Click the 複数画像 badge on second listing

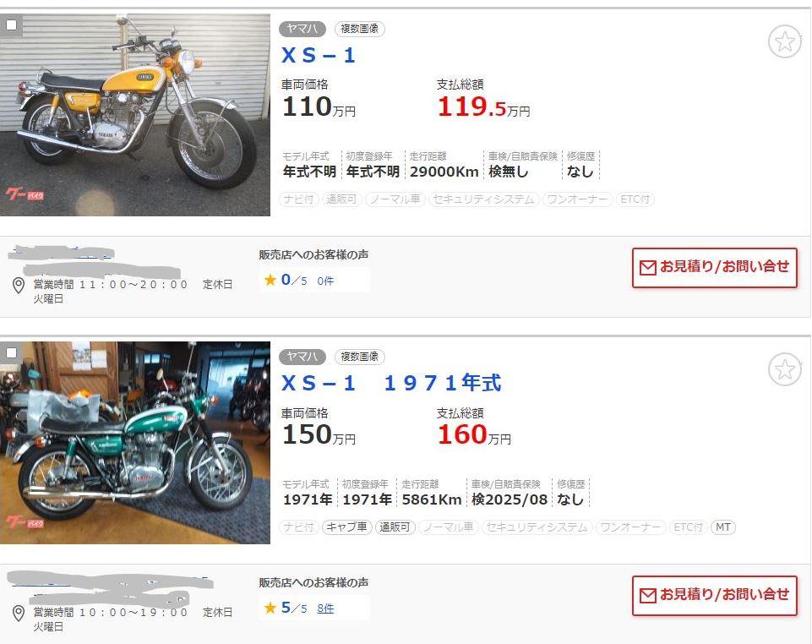coord(360,357)
